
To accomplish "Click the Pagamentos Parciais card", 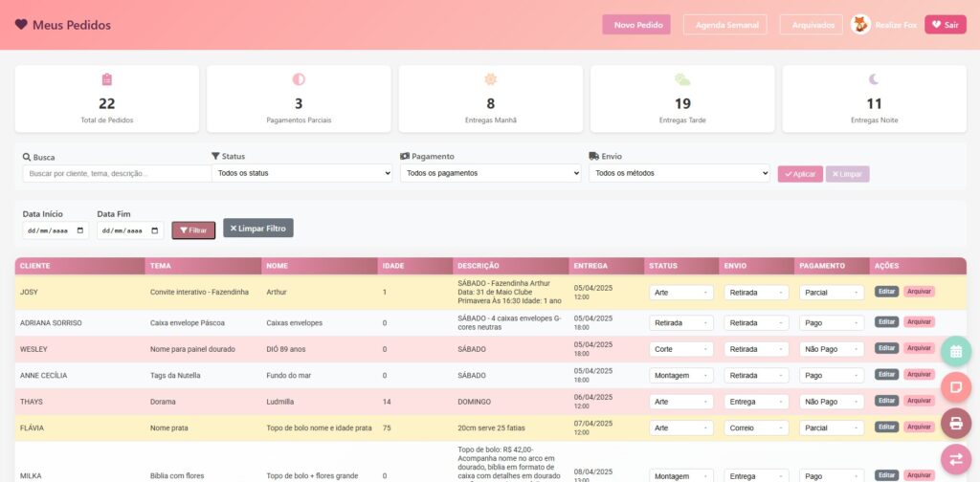I will click(299, 99).
